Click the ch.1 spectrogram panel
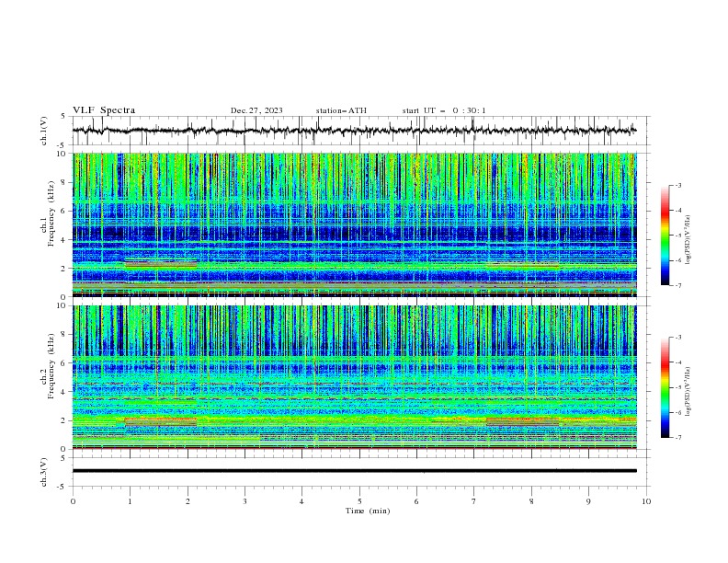Image resolution: width=728 pixels, height=563 pixels. click(354, 224)
